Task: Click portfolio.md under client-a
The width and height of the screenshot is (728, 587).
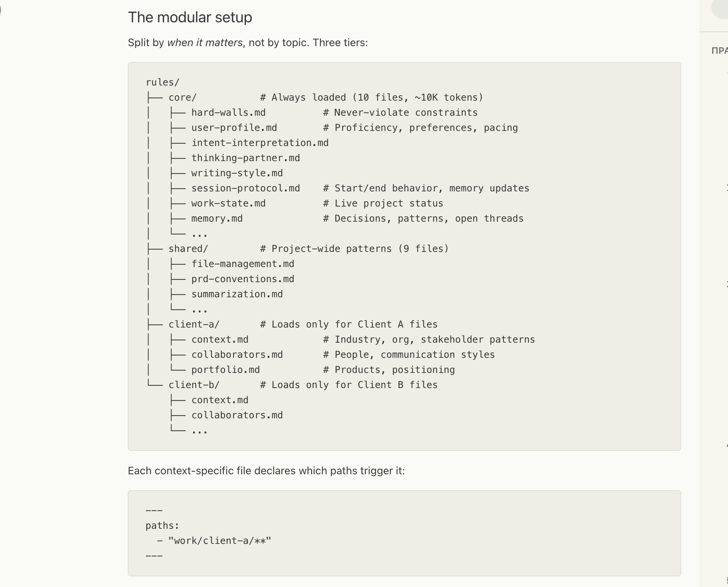Action: (225, 370)
